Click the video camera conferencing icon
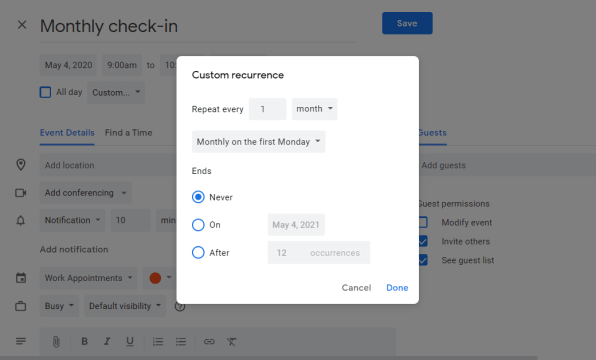 pos(21,193)
